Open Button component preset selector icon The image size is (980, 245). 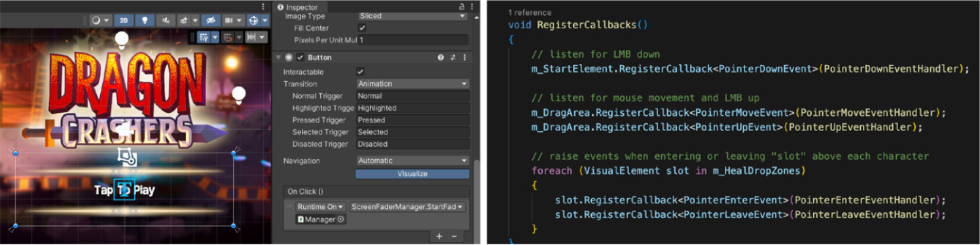point(452,58)
